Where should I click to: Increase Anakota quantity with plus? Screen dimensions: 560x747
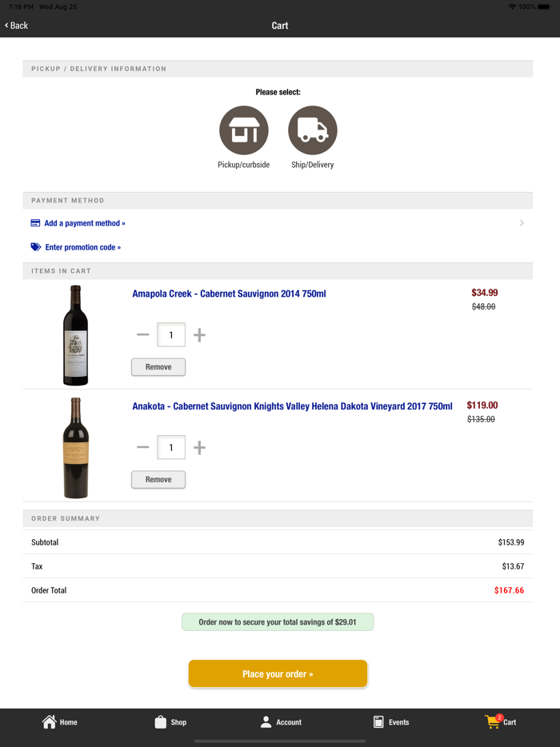pos(199,448)
